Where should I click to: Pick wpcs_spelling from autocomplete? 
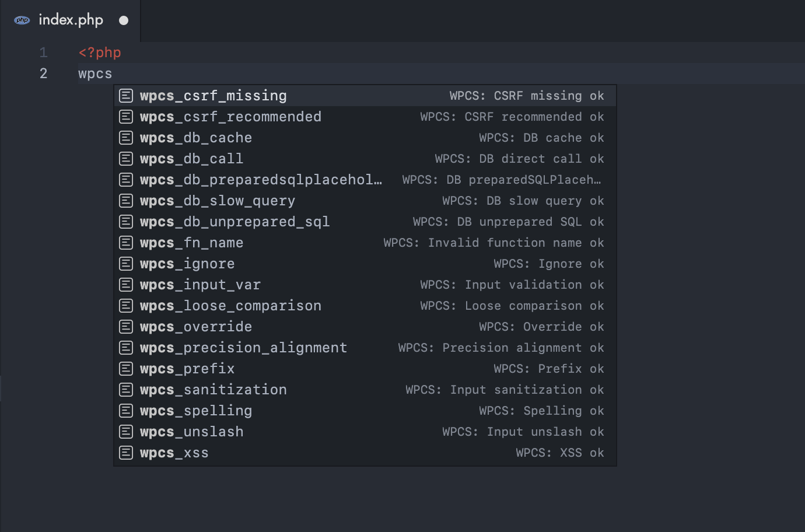tap(365, 411)
